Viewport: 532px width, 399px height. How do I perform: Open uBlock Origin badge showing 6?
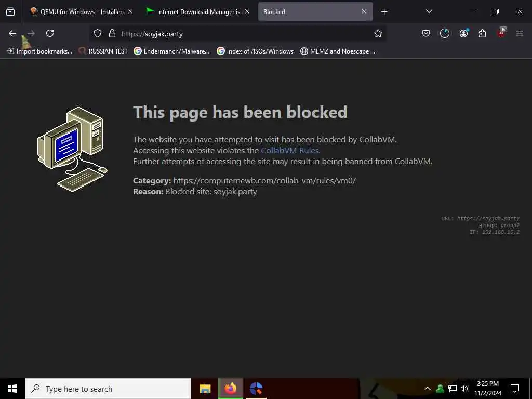point(501,33)
